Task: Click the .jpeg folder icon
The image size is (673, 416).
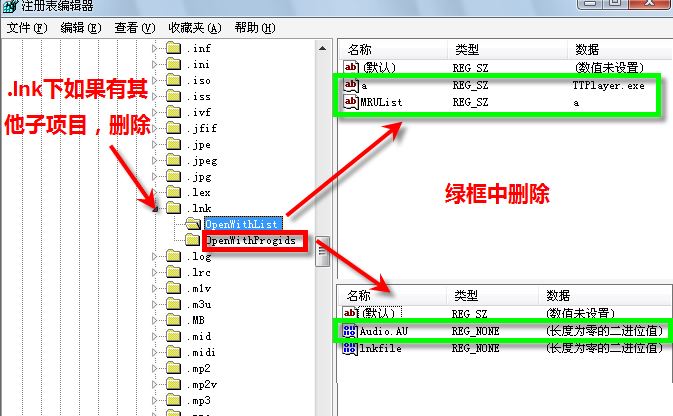Action: click(173, 160)
